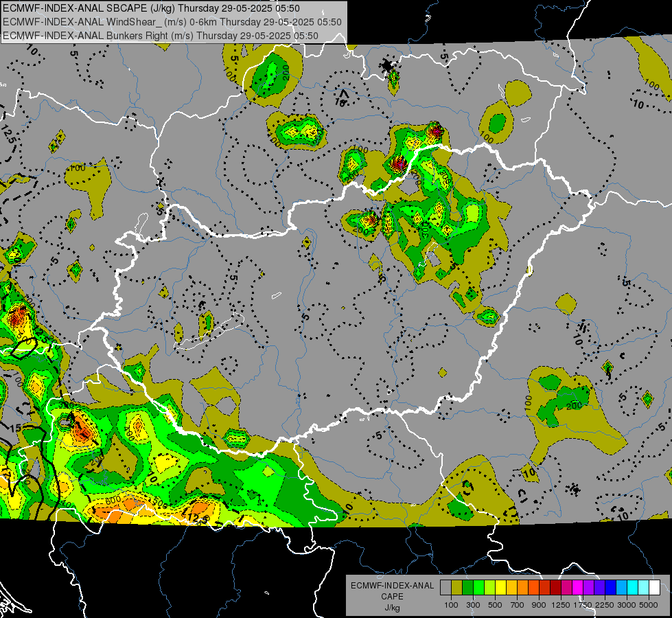Image resolution: width=672 pixels, height=618 pixels.
Task: Click the legend value 900
Action: pyautogui.click(x=539, y=605)
